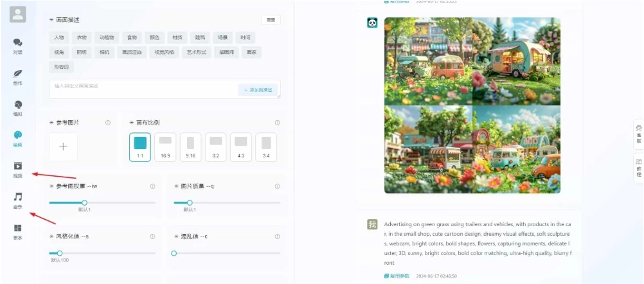Image resolution: width=644 pixels, height=284 pixels.
Task: Open the 视频 video section
Action: click(18, 169)
